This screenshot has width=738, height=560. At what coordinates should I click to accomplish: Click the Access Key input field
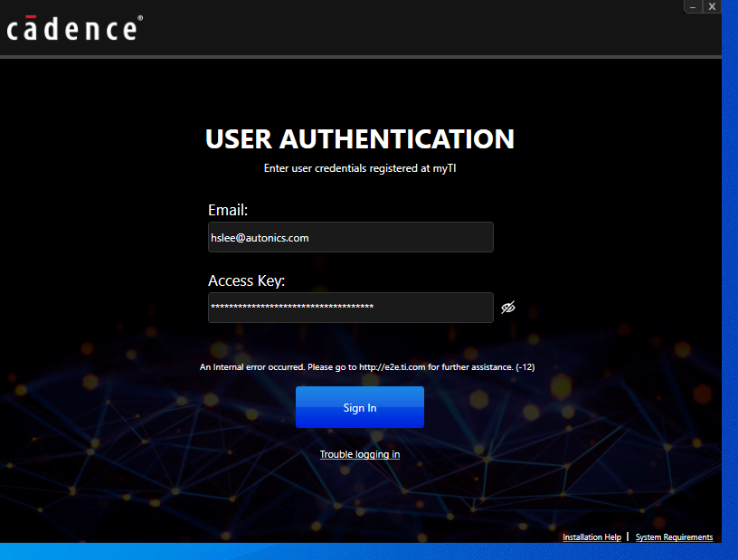pos(351,308)
